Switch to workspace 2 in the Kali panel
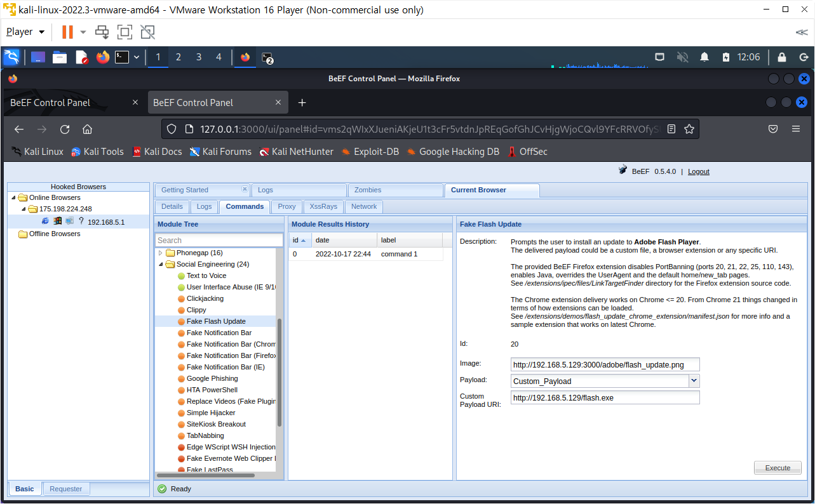The height and width of the screenshot is (504, 815). [178, 57]
